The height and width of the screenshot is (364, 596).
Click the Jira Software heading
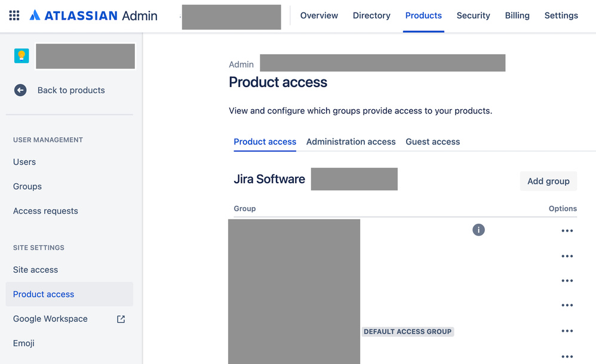(269, 179)
